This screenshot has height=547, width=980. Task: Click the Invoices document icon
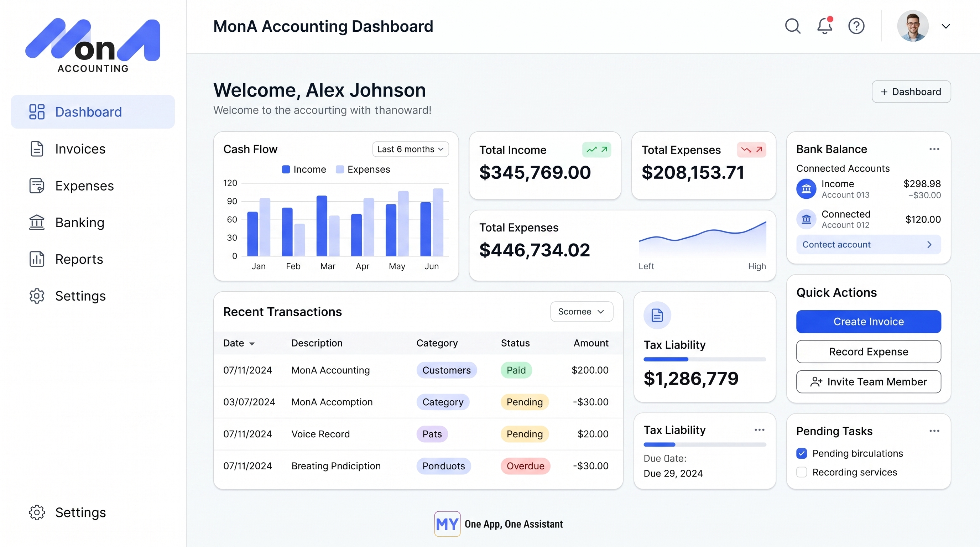37,149
